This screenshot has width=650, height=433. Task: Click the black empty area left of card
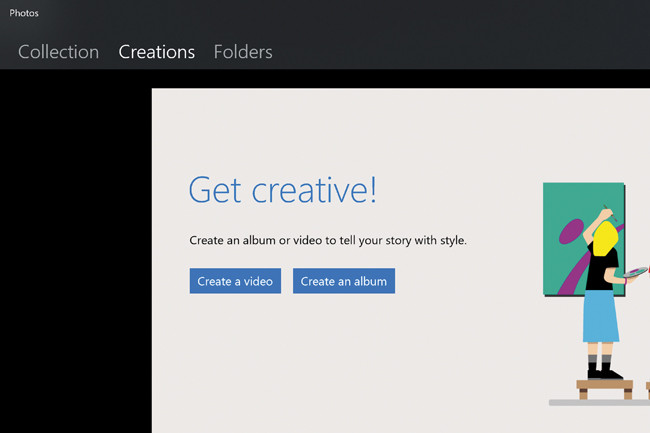click(75, 250)
